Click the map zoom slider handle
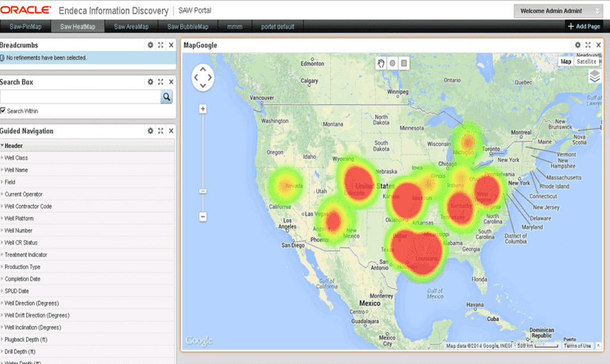610x364 pixels. coord(203,191)
